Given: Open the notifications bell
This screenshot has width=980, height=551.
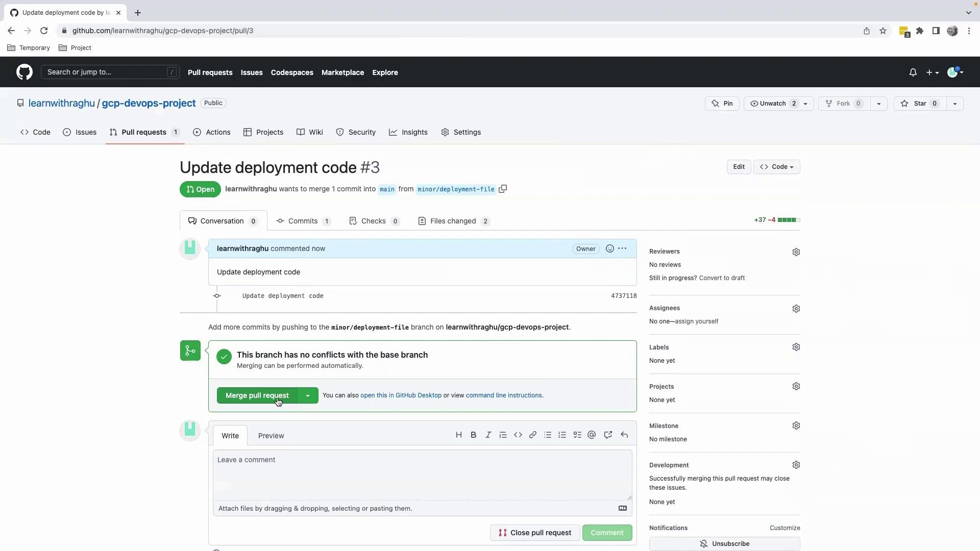Looking at the screenshot, I should tap(913, 72).
